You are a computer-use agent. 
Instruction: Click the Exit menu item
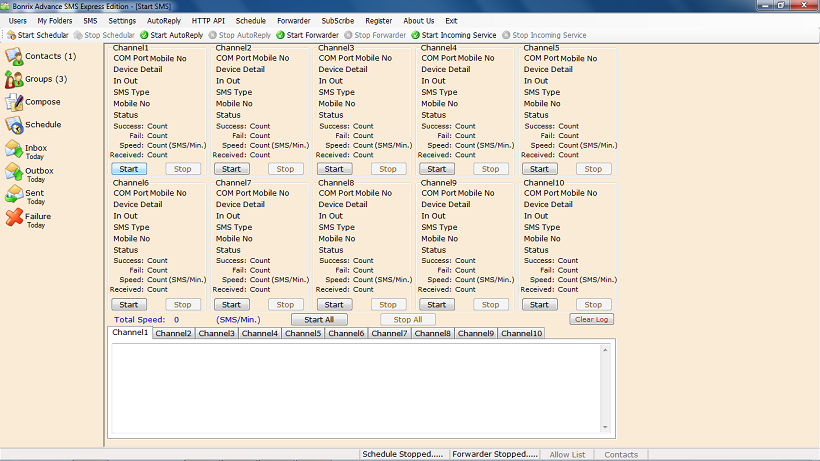coord(451,21)
